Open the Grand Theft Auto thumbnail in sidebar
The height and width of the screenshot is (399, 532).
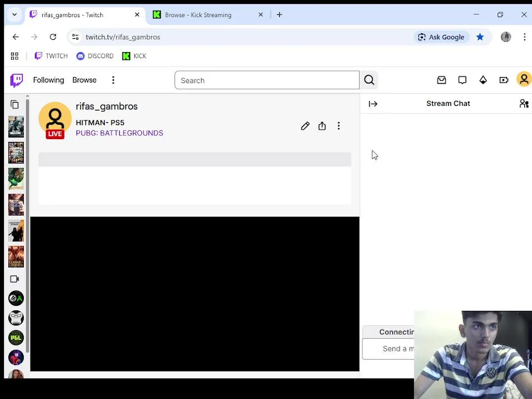[16, 153]
